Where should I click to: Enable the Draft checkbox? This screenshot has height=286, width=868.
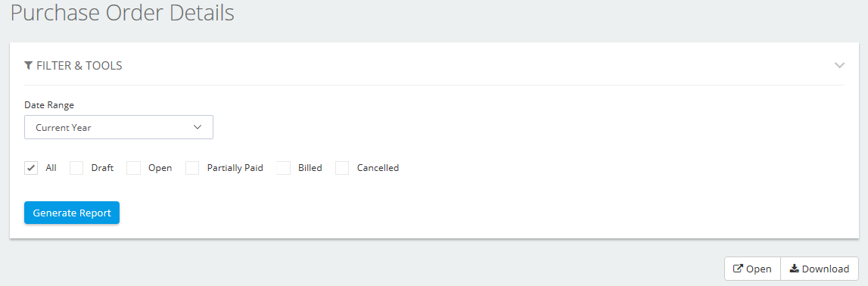76,168
